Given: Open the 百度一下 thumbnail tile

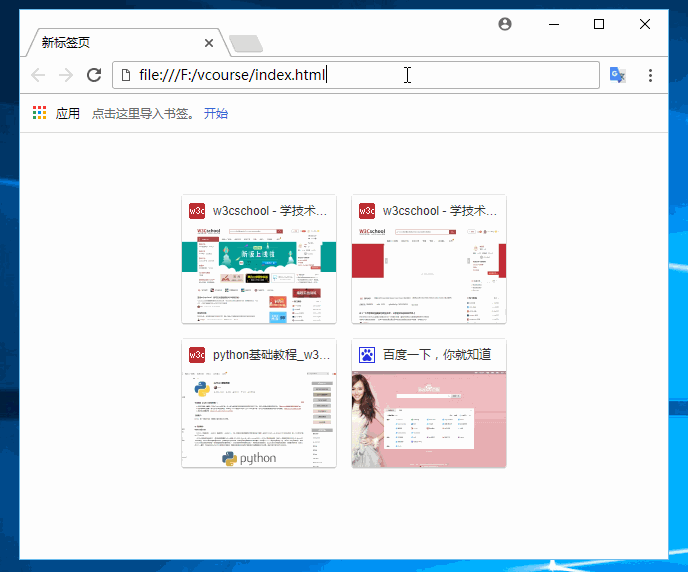Looking at the screenshot, I should [x=429, y=415].
